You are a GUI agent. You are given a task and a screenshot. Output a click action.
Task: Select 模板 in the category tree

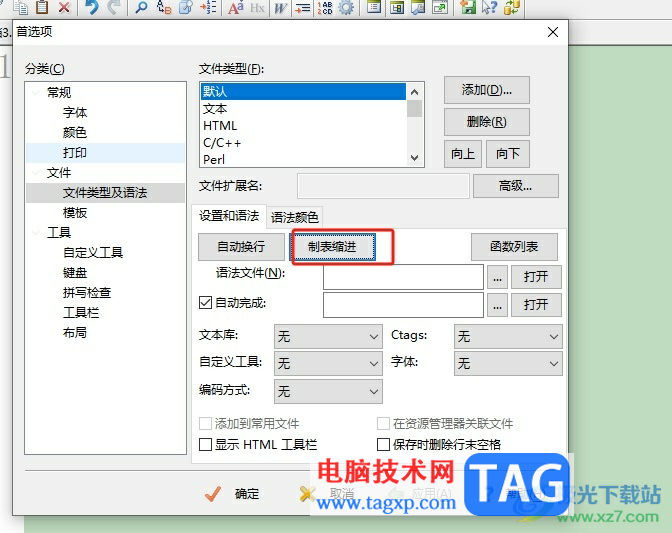[x=75, y=213]
